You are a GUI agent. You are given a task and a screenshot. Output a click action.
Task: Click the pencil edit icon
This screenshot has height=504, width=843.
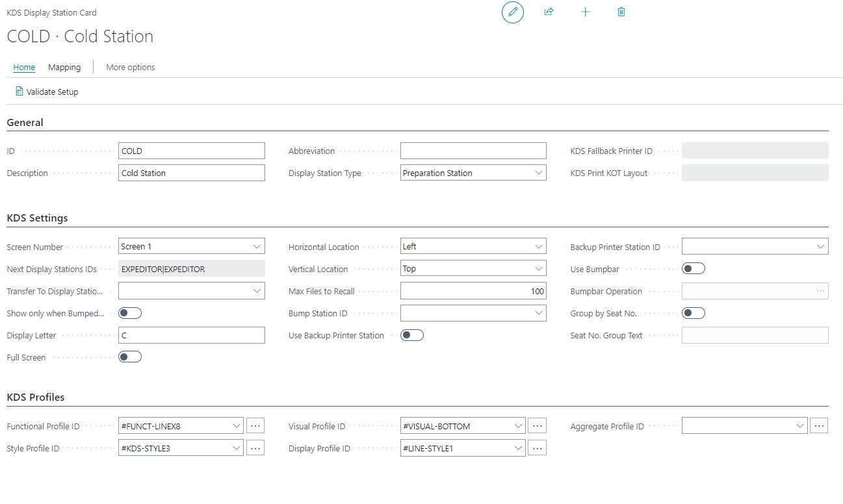pyautogui.click(x=513, y=12)
